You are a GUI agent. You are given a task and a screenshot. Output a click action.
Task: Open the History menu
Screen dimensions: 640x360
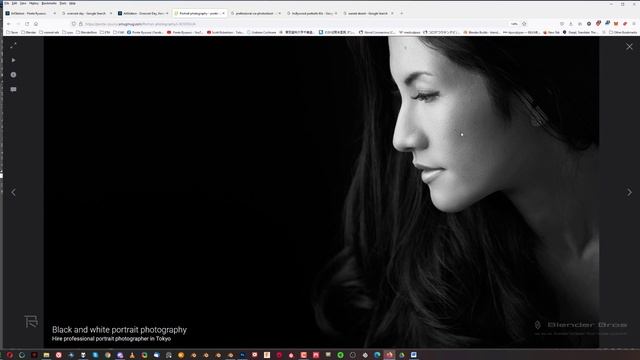pos(34,3)
